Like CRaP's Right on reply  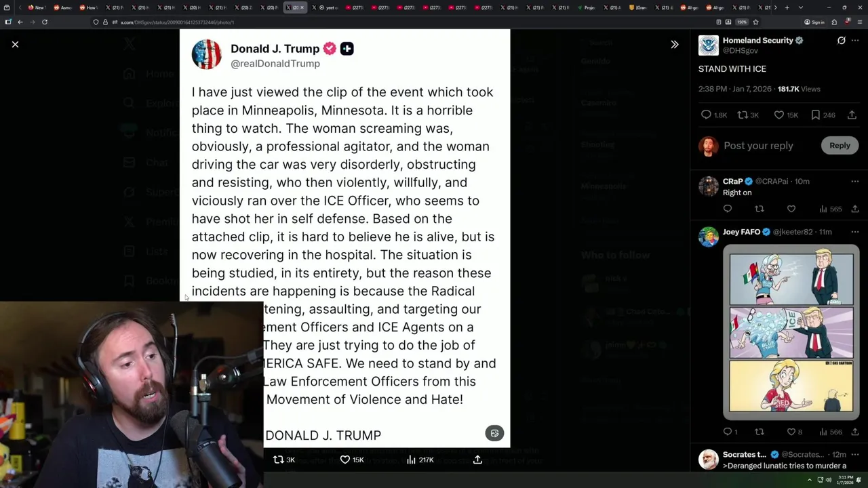pyautogui.click(x=791, y=209)
